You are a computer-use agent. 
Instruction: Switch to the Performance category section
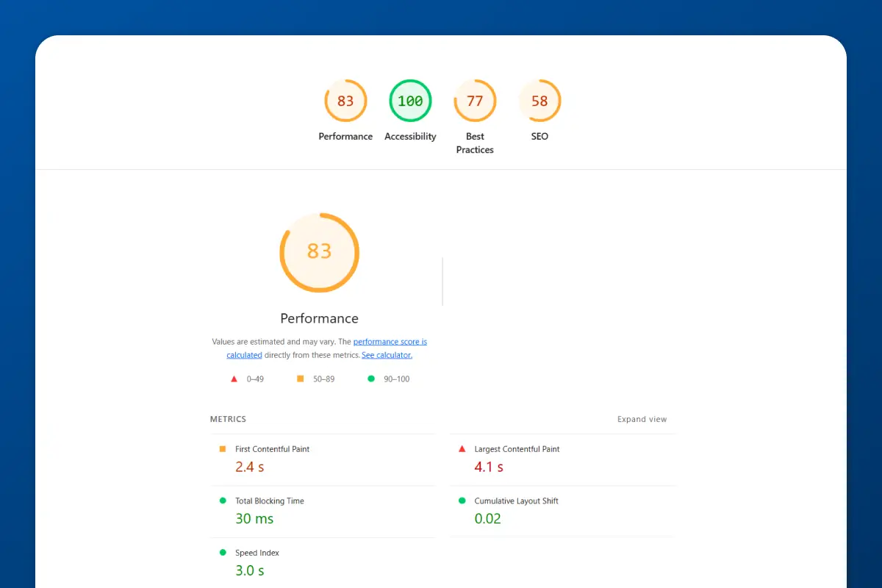click(x=345, y=136)
